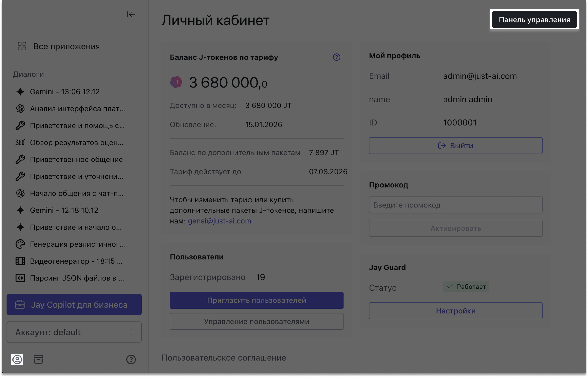
Task: Click Пригласить пользователей button
Action: click(256, 300)
